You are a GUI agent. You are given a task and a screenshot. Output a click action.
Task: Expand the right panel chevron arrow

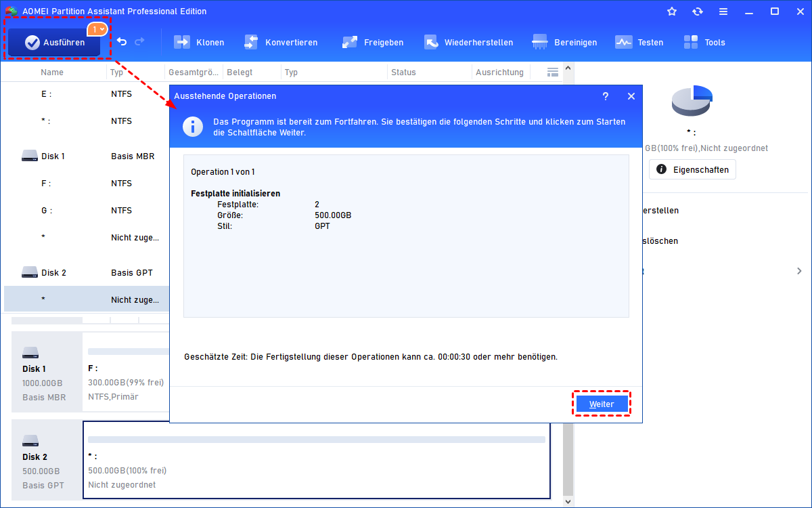point(799,271)
